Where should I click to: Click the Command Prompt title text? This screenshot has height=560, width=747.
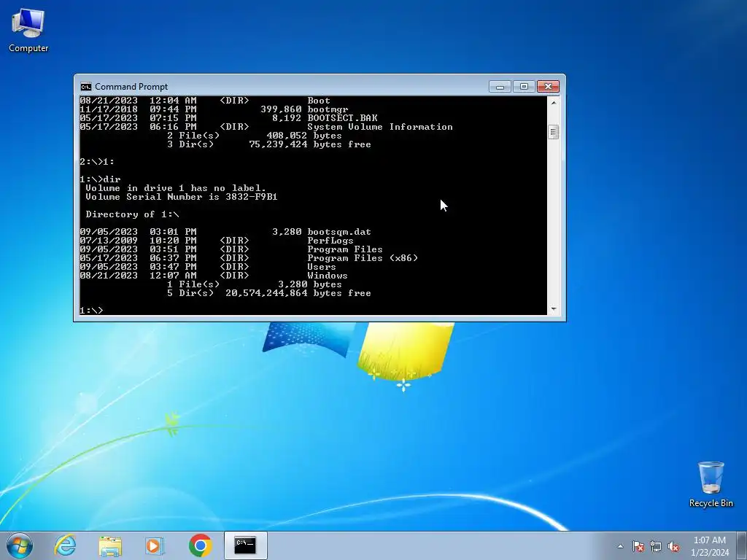point(131,87)
